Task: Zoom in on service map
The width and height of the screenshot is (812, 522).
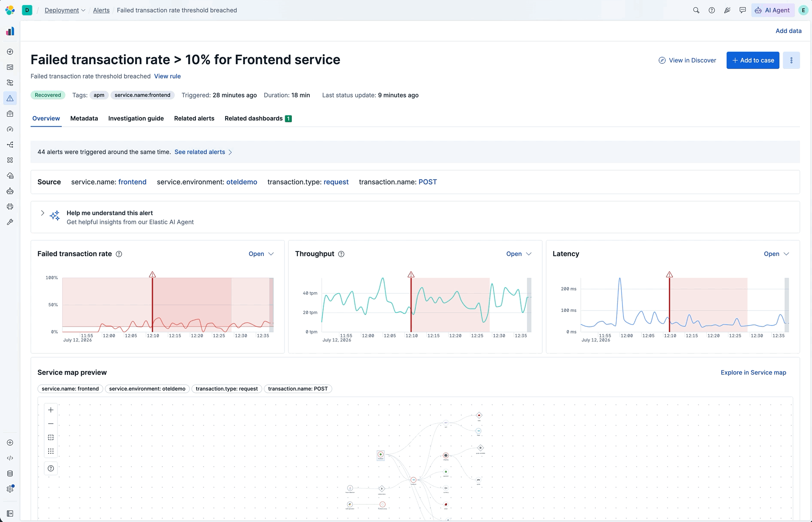Action: (51, 410)
